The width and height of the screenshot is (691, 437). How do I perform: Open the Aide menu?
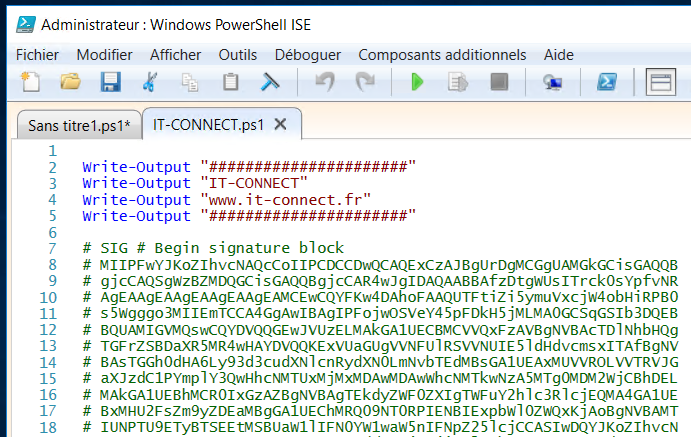click(x=558, y=55)
